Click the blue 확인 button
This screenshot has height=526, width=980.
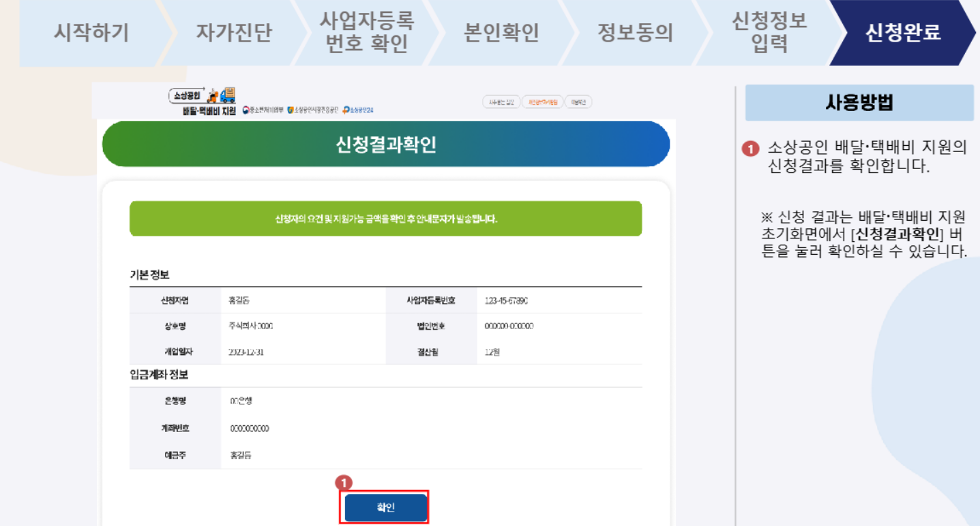click(385, 508)
